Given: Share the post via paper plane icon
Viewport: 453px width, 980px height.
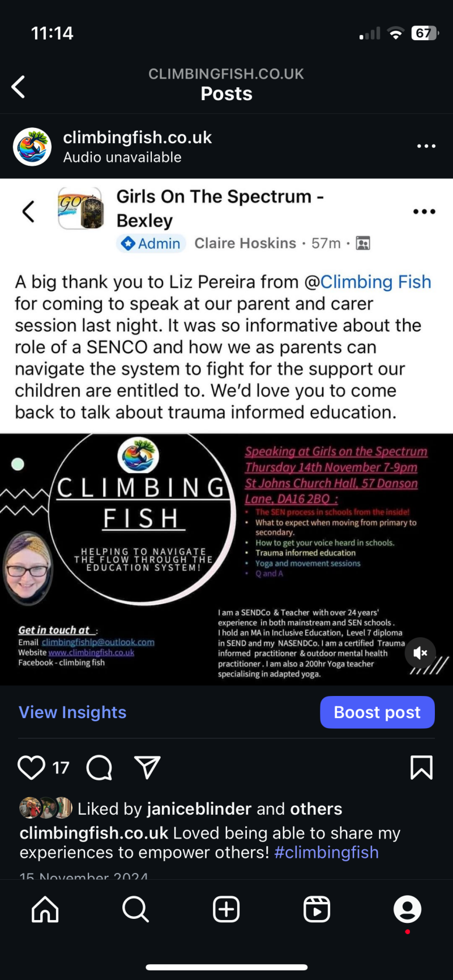Looking at the screenshot, I should pos(147,768).
